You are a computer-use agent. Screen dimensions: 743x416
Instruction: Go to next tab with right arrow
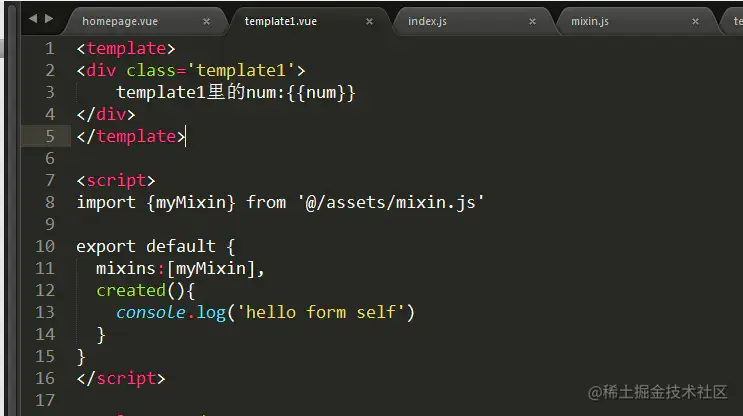pyautogui.click(x=49, y=18)
